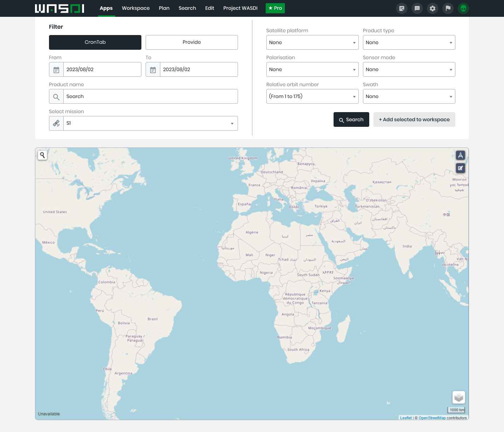Click the flag icon in header

[x=448, y=8]
